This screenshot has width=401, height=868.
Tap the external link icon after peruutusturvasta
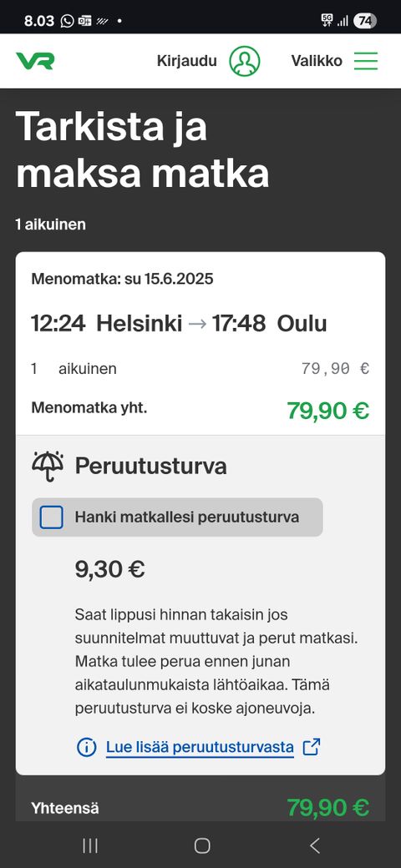coord(312,747)
